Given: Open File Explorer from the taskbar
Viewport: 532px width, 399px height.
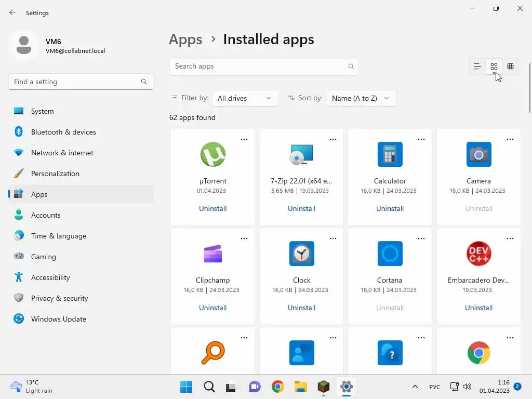Looking at the screenshot, I should 301,387.
